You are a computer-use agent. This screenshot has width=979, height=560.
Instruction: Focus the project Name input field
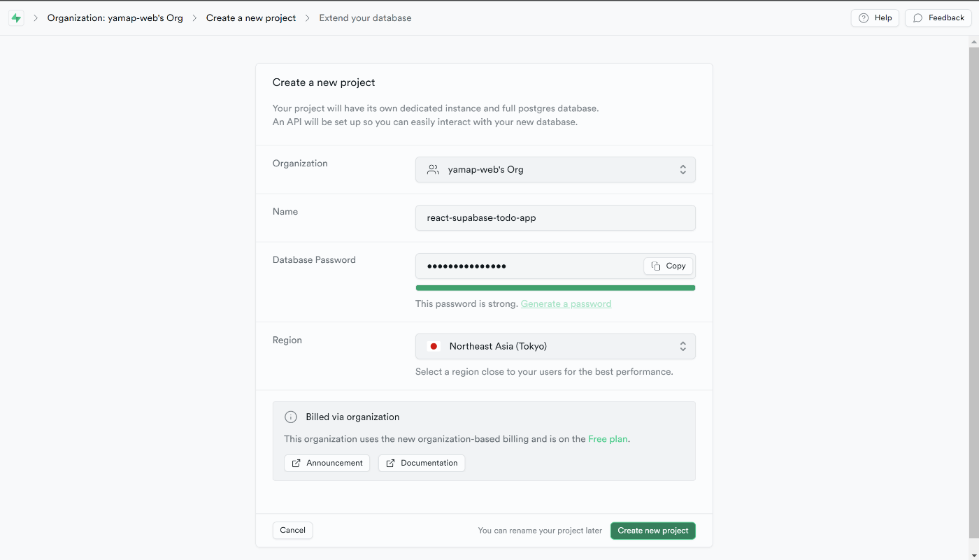(x=555, y=217)
